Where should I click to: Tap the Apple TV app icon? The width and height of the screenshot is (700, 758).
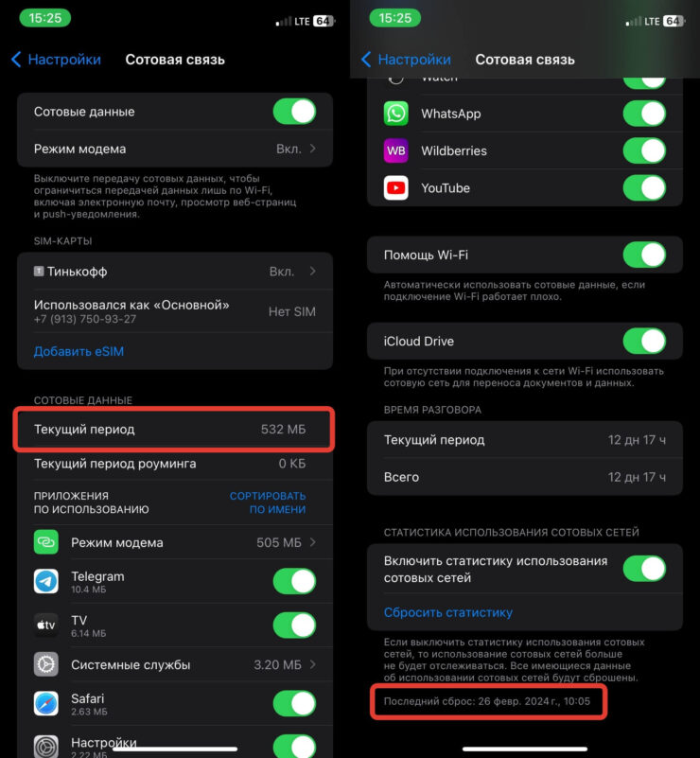[x=46, y=626]
